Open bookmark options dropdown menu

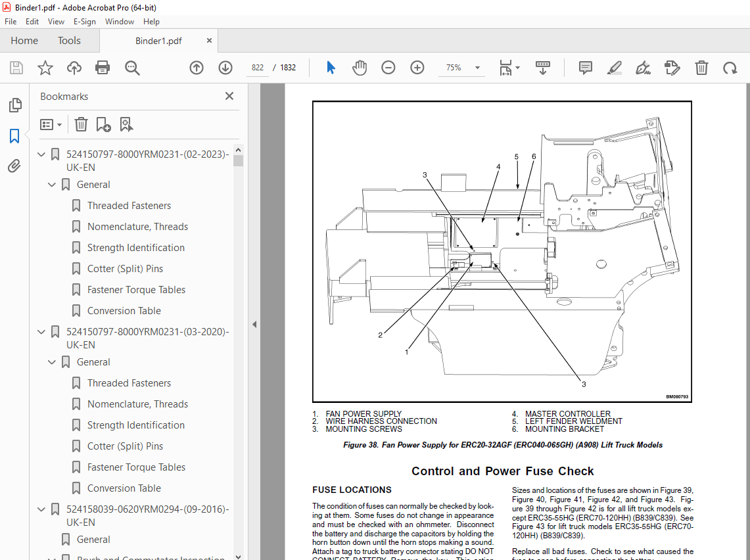(x=51, y=125)
